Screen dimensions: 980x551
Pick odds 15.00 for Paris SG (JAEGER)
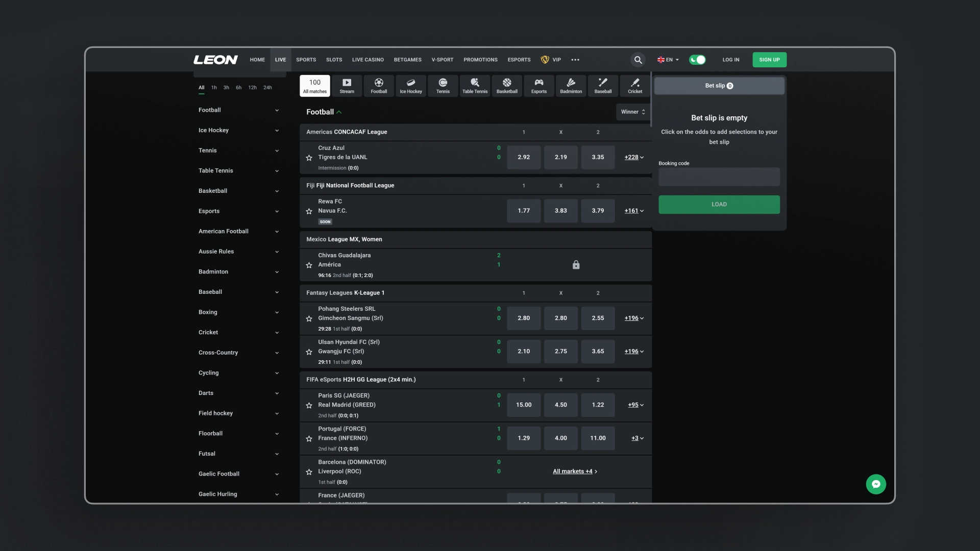pos(524,405)
